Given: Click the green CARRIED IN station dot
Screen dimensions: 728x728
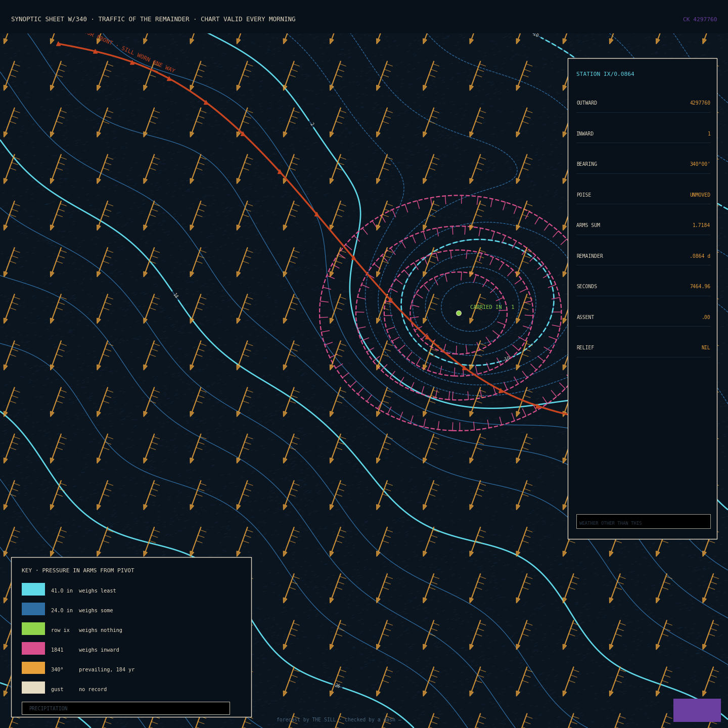Looking at the screenshot, I should click(459, 313).
